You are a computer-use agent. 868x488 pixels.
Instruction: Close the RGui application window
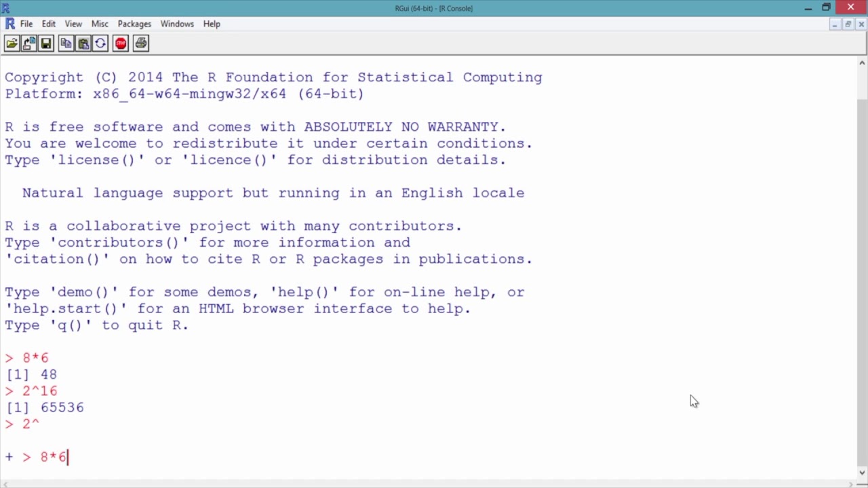(x=851, y=7)
